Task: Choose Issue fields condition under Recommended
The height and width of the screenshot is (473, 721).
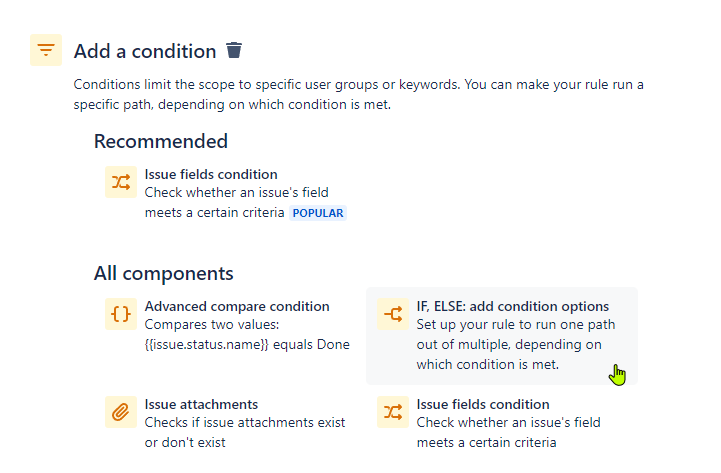Action: coord(211,174)
